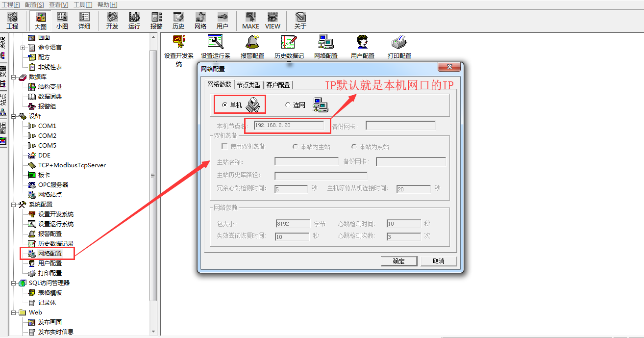Image resolution: width=644 pixels, height=338 pixels.
Task: Collapse the 数据库 tree node
Action: 14,77
